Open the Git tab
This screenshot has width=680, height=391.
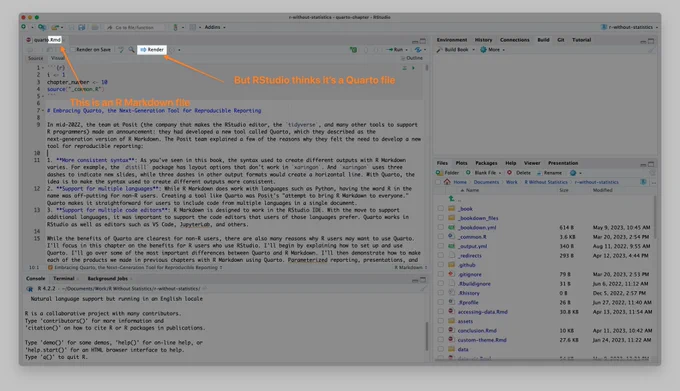tap(561, 40)
